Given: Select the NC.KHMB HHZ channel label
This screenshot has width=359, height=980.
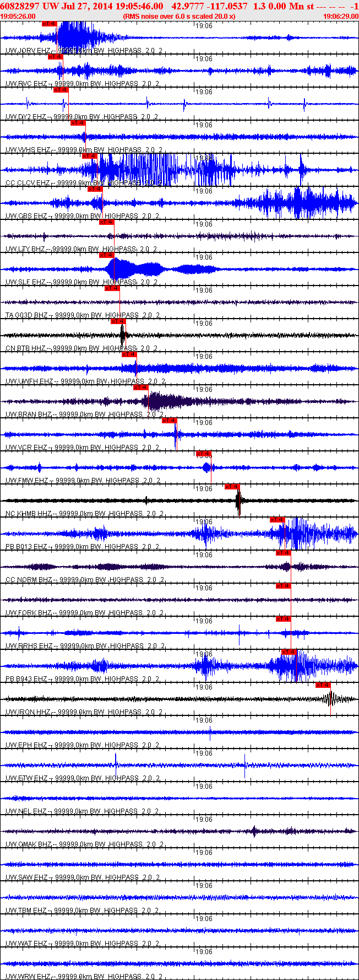Looking at the screenshot, I should tap(29, 514).
